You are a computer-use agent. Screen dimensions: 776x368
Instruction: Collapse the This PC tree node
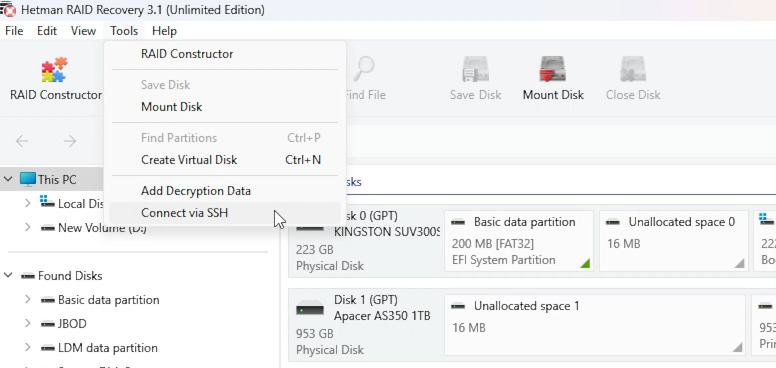click(8, 179)
